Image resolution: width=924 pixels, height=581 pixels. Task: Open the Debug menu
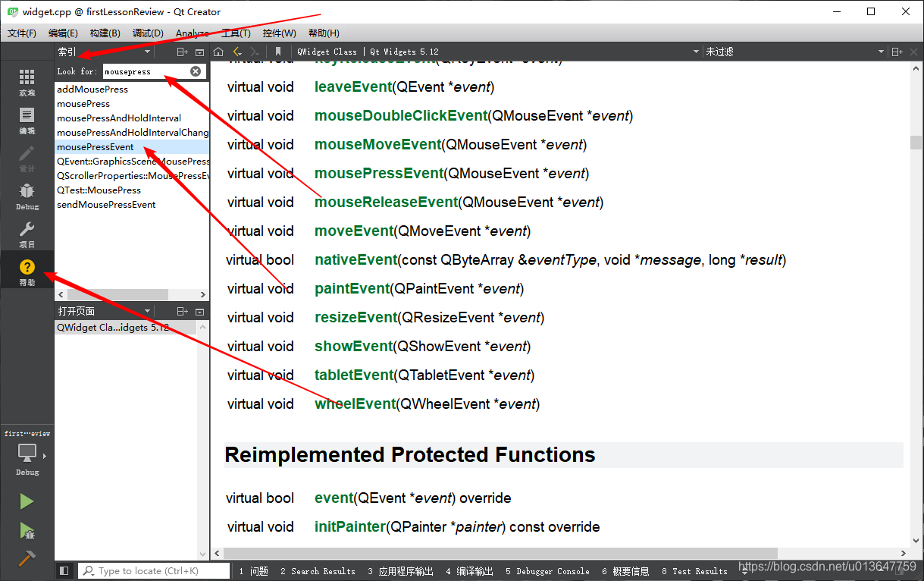pyautogui.click(x=148, y=33)
